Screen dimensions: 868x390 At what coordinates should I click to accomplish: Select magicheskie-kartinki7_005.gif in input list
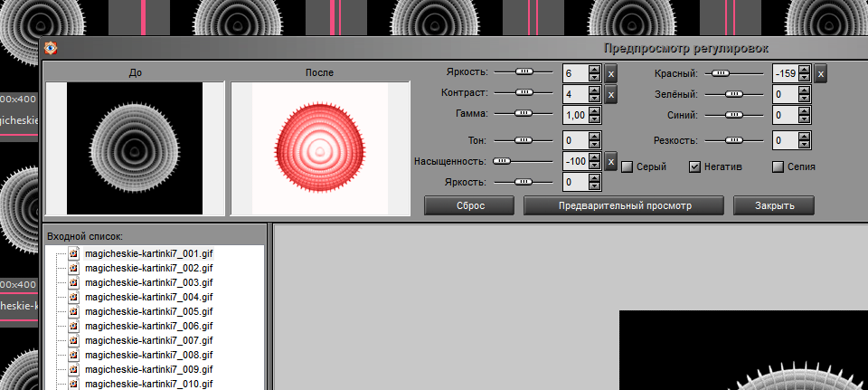(149, 311)
